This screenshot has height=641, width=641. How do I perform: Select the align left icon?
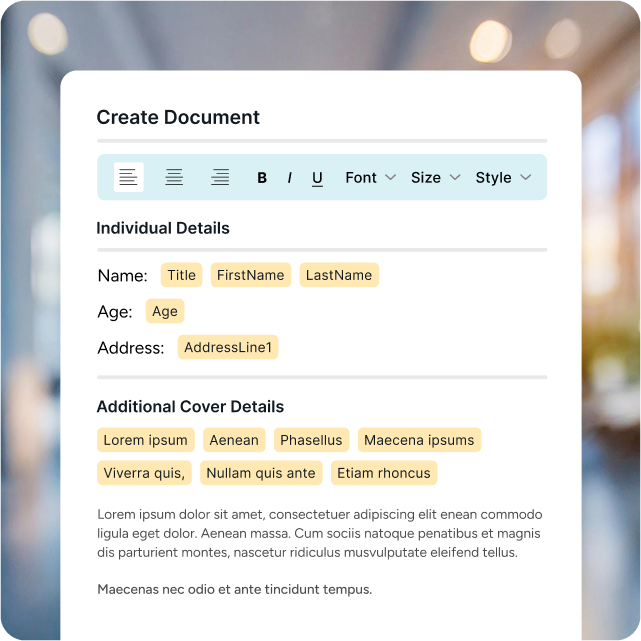(128, 177)
